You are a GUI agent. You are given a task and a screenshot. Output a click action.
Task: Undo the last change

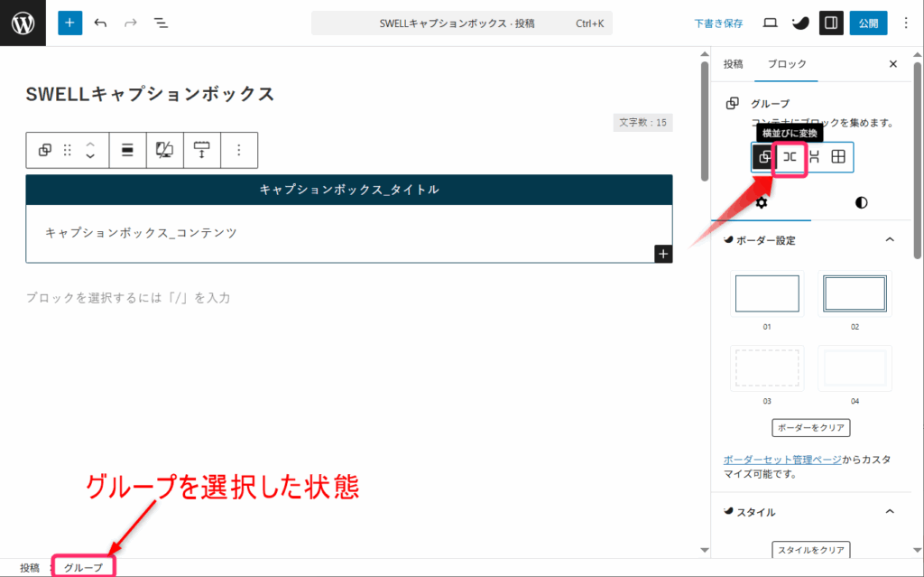pos(101,23)
